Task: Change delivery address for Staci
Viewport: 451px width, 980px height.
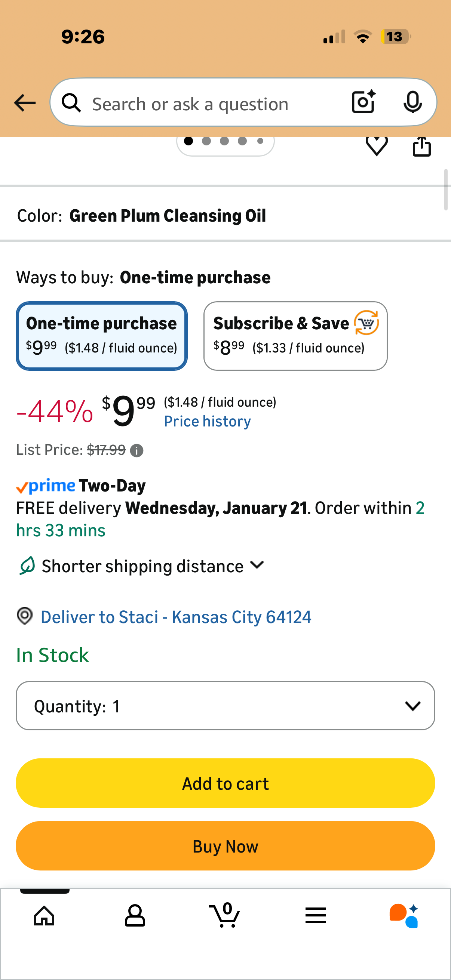Action: 175,617
